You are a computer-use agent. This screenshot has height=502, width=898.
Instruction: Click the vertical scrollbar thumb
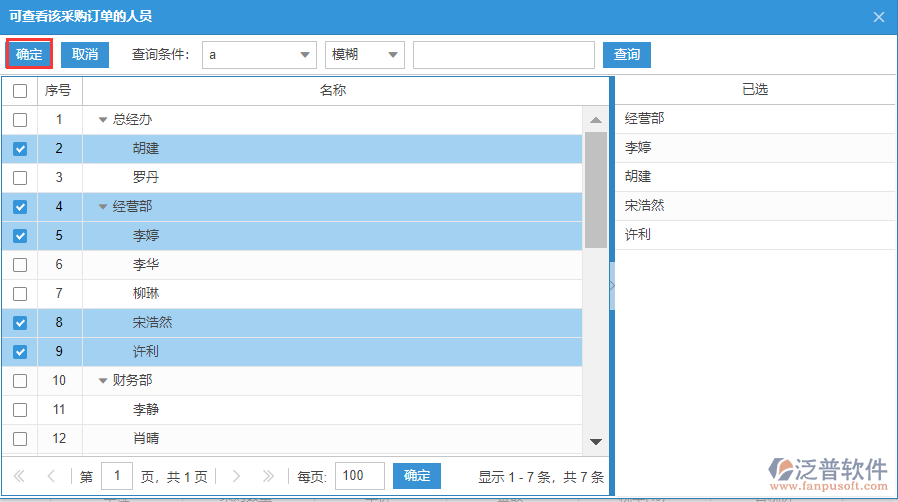click(596, 190)
